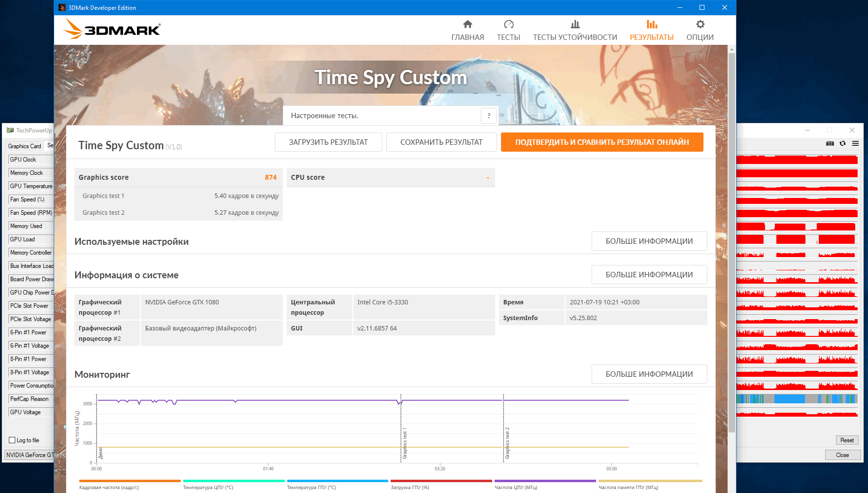Open ТЕСТЫ УСТОЙЧИВОСТИ stress tests
The height and width of the screenshot is (493, 868).
pos(575,31)
